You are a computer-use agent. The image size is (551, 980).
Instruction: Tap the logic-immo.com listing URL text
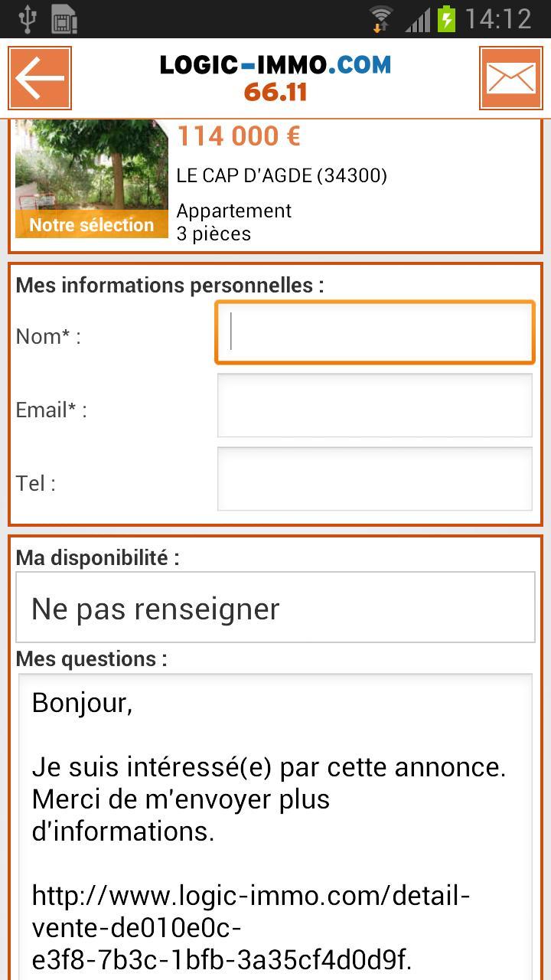(x=251, y=926)
